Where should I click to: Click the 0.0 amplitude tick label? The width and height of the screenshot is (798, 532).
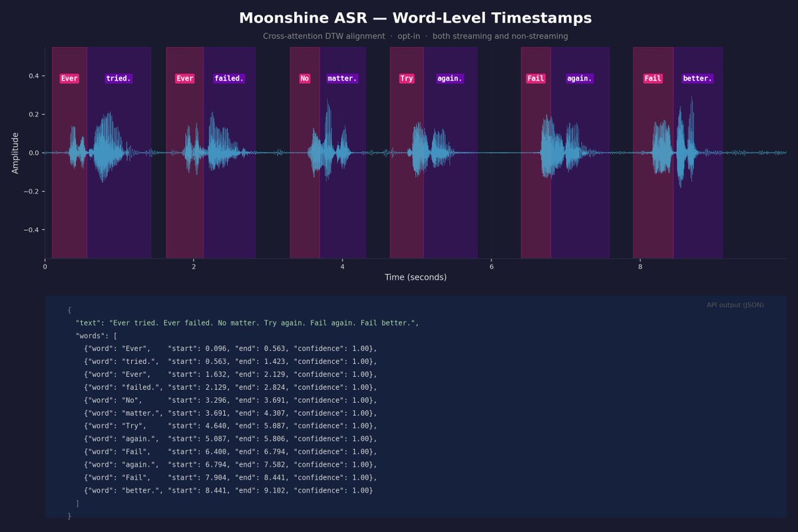(33, 152)
